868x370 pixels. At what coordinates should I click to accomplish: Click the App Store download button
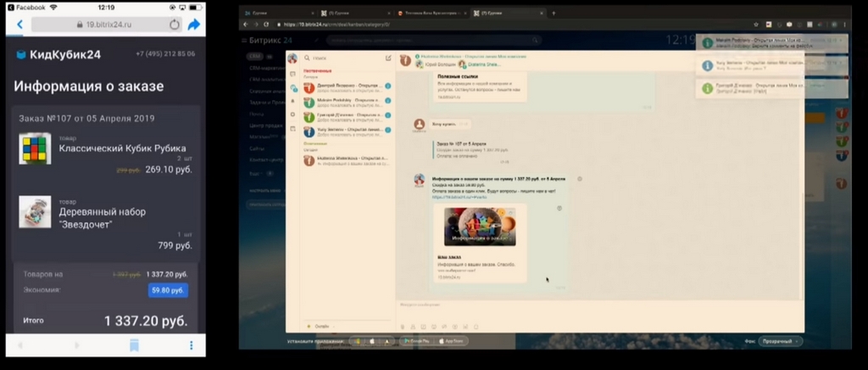[x=452, y=341]
